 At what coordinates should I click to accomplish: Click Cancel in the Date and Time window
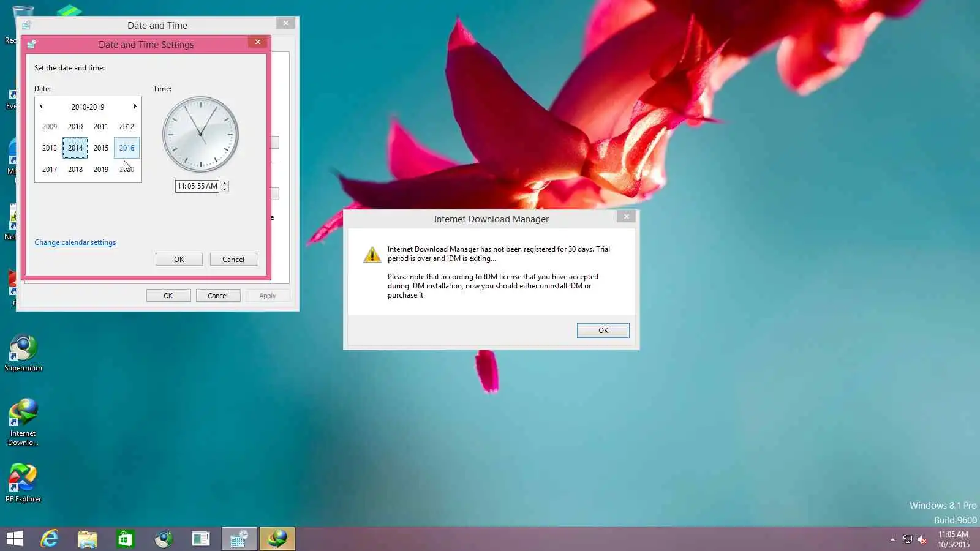click(x=217, y=296)
